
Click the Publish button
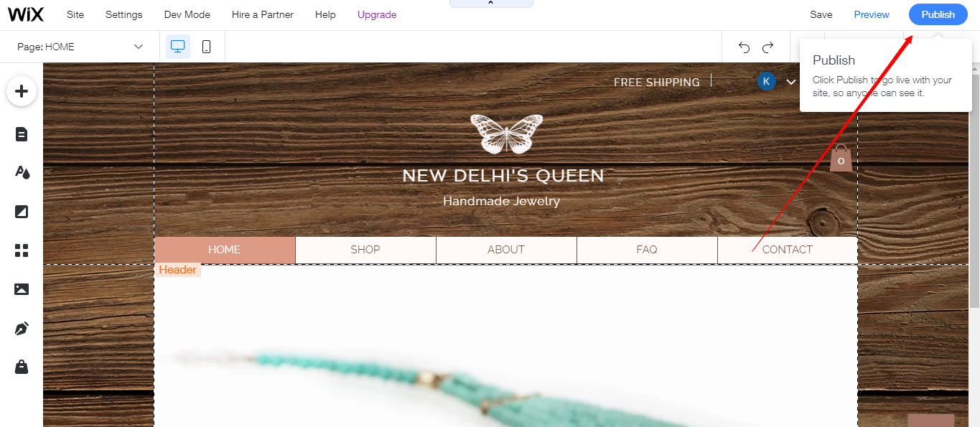click(938, 14)
